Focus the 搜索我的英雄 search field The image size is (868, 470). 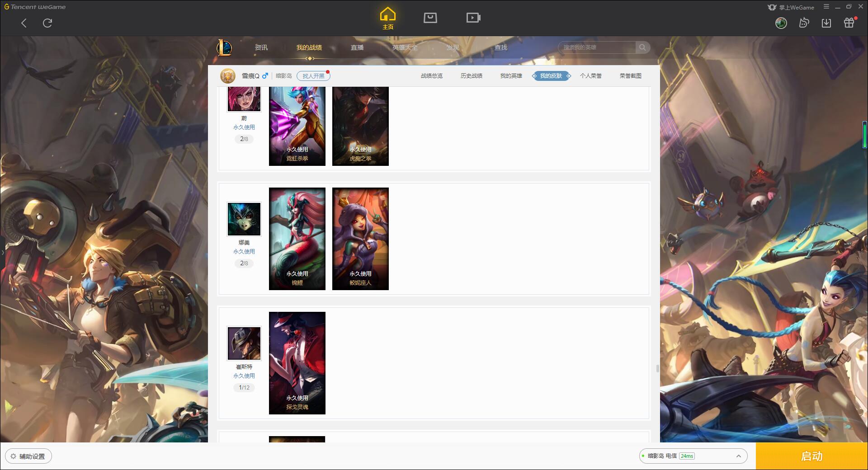click(x=597, y=47)
